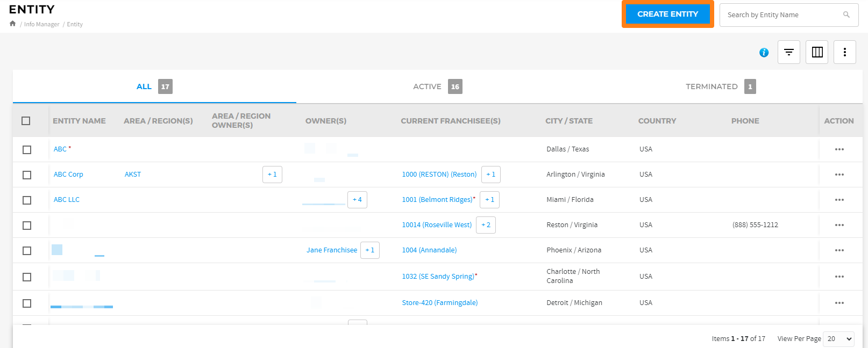Open the View Per Page dropdown
868x348 pixels.
[x=839, y=339]
